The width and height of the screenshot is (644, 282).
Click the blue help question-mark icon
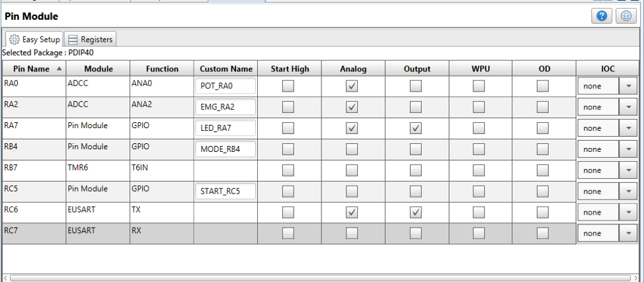pyautogui.click(x=602, y=17)
